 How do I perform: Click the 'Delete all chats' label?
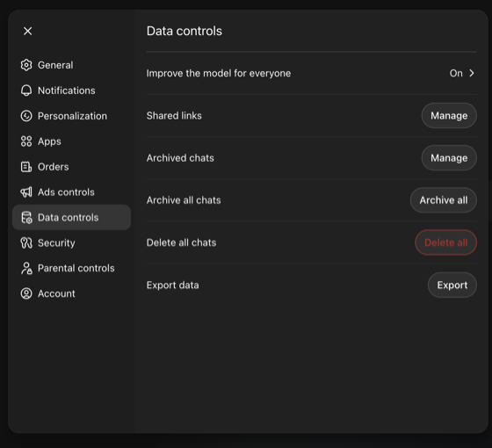click(181, 242)
